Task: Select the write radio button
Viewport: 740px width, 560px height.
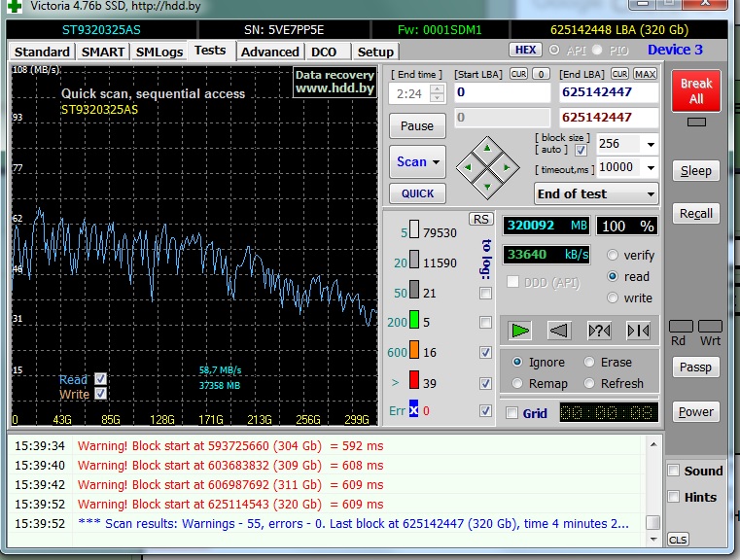Action: coord(612,297)
